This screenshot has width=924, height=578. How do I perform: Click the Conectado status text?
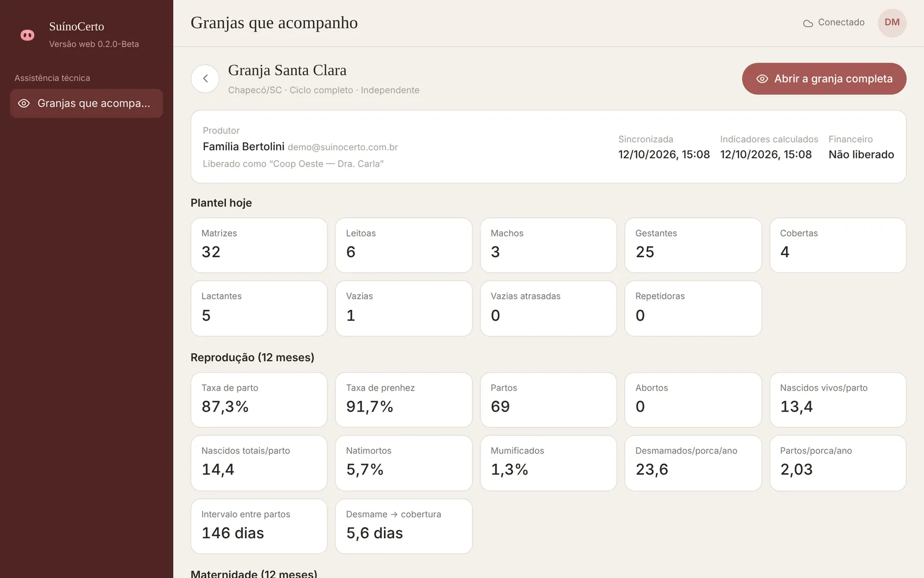click(x=841, y=23)
